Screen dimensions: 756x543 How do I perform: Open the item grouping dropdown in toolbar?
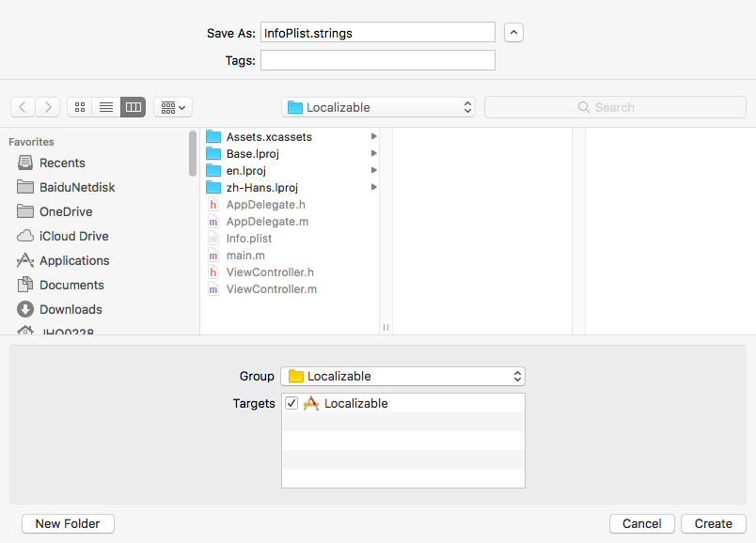click(x=172, y=106)
